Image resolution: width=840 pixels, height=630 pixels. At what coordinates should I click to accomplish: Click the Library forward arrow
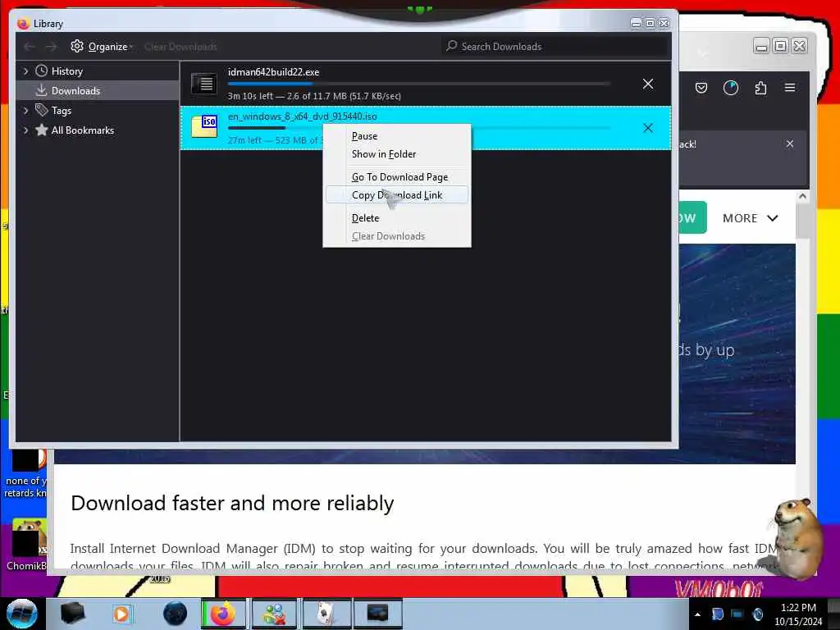pyautogui.click(x=51, y=47)
